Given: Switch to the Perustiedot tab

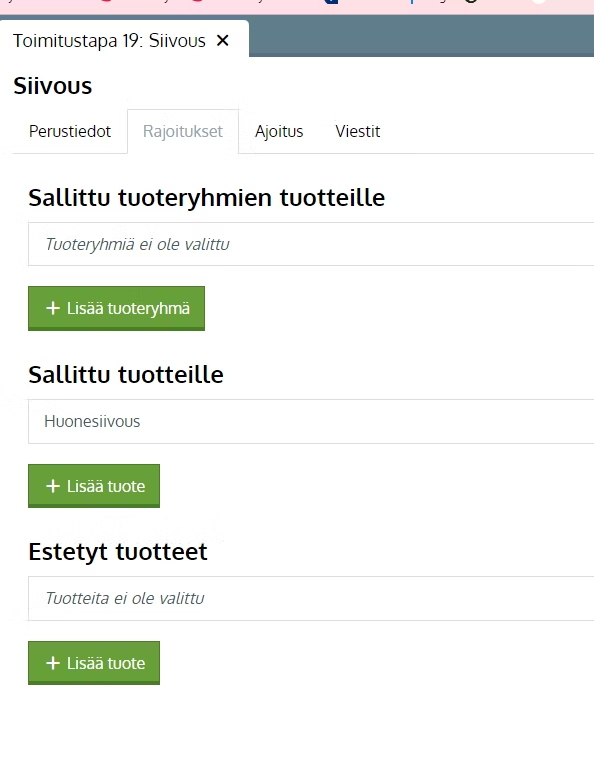Looking at the screenshot, I should [x=70, y=131].
